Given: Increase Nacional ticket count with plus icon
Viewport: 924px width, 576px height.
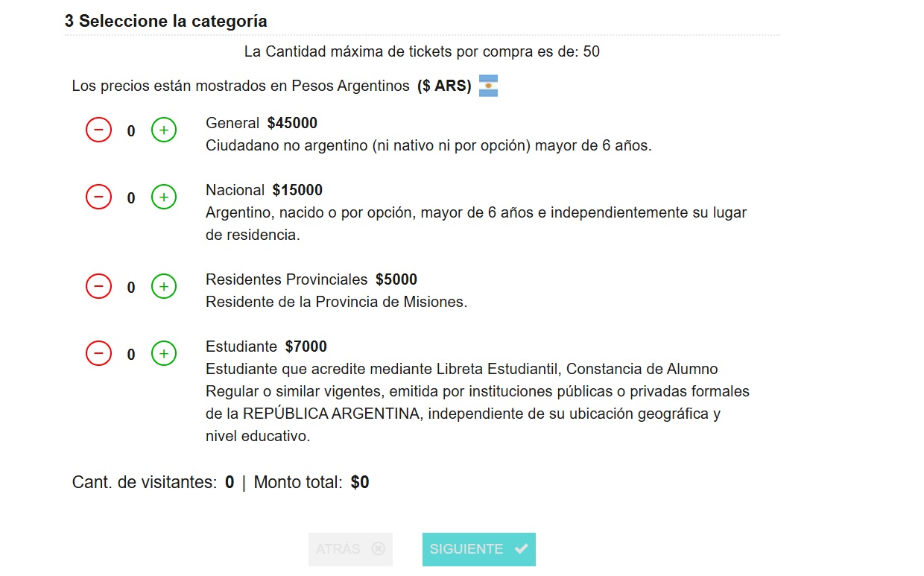Looking at the screenshot, I should coord(163,197).
